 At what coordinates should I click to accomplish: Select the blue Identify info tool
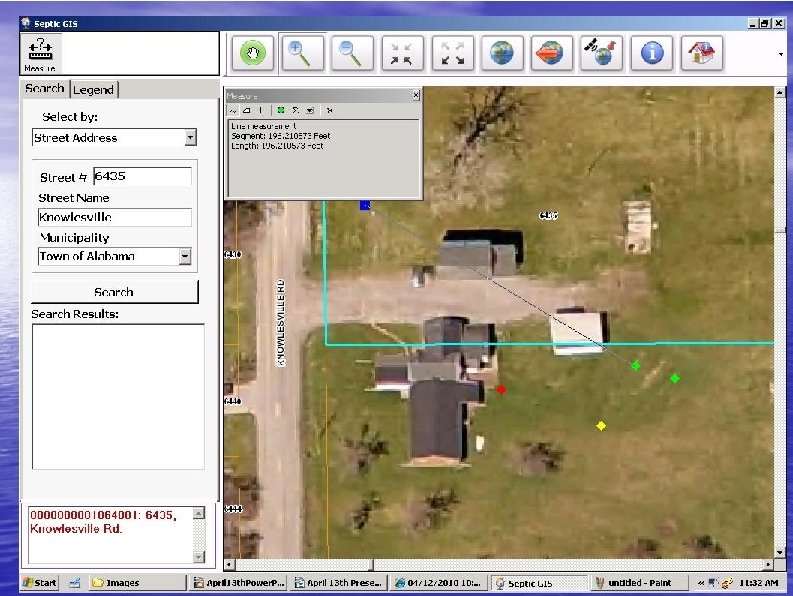(651, 53)
